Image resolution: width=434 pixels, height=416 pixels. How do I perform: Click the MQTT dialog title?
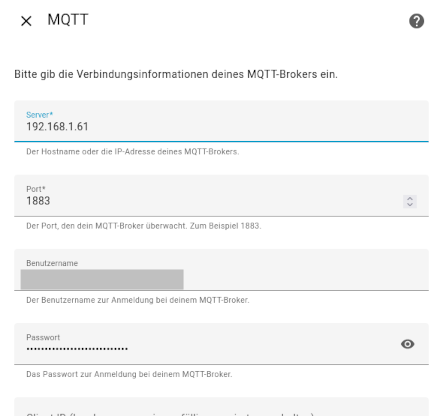point(68,20)
